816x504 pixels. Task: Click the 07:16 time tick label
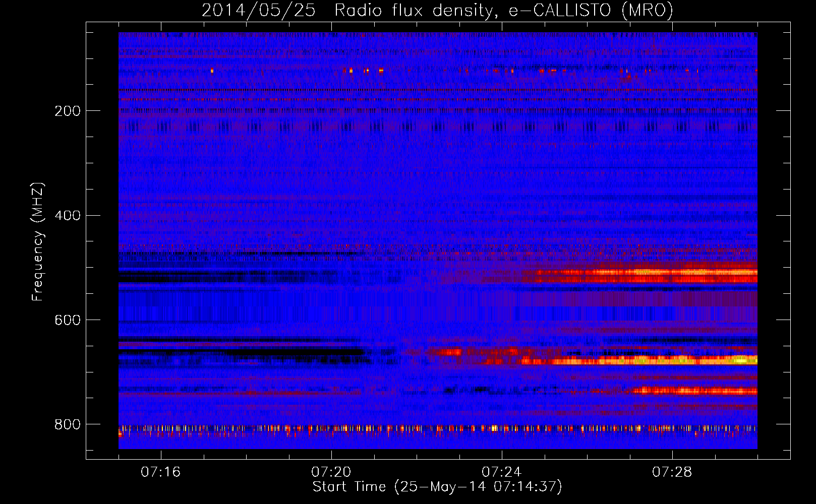[x=160, y=472]
